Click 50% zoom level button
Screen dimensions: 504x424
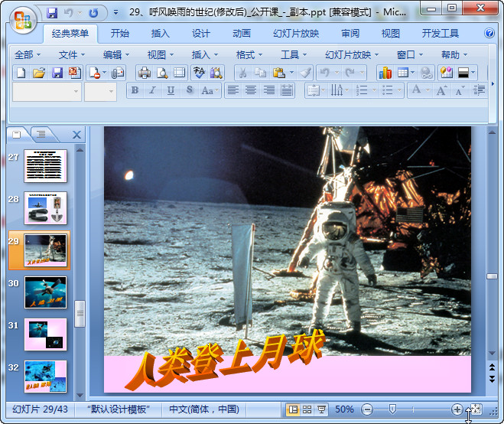(x=344, y=409)
